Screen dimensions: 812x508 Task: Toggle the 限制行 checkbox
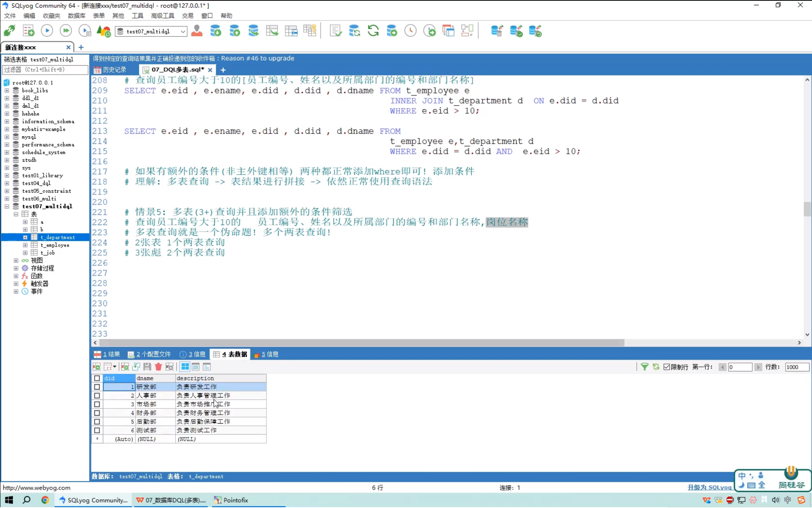[x=667, y=367]
